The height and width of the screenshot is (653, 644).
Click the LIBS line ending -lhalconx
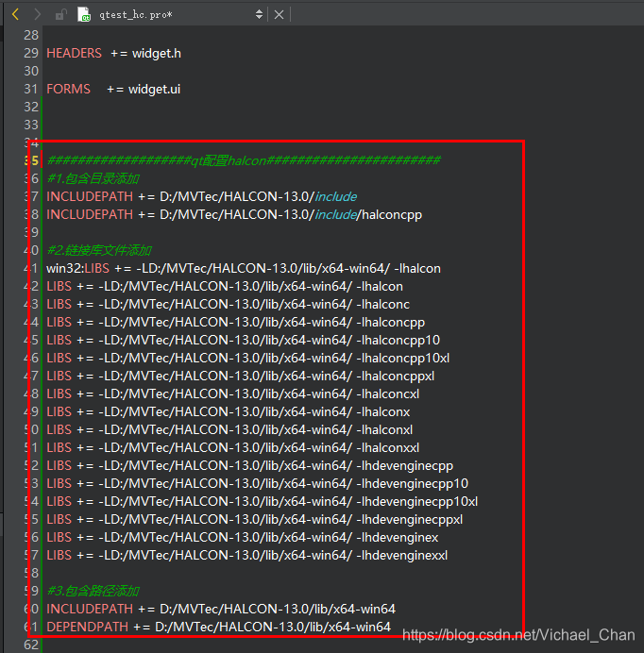[x=228, y=411]
